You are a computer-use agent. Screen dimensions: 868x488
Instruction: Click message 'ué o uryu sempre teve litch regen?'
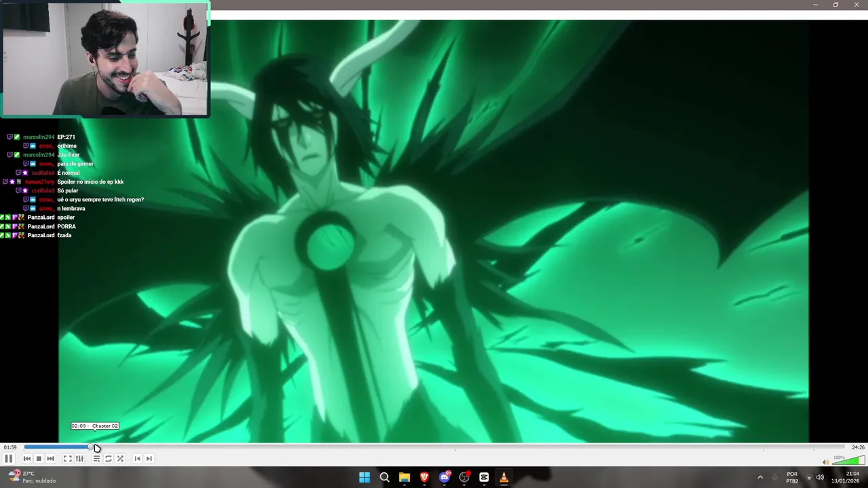pos(100,199)
